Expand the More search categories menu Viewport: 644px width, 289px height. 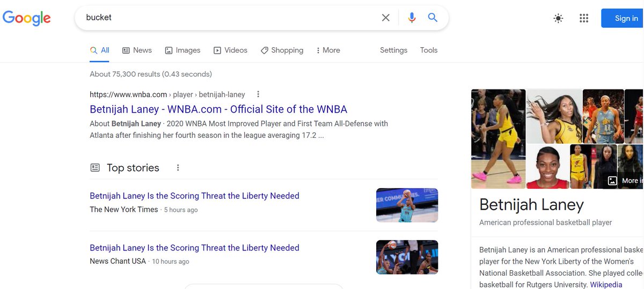[x=328, y=50]
